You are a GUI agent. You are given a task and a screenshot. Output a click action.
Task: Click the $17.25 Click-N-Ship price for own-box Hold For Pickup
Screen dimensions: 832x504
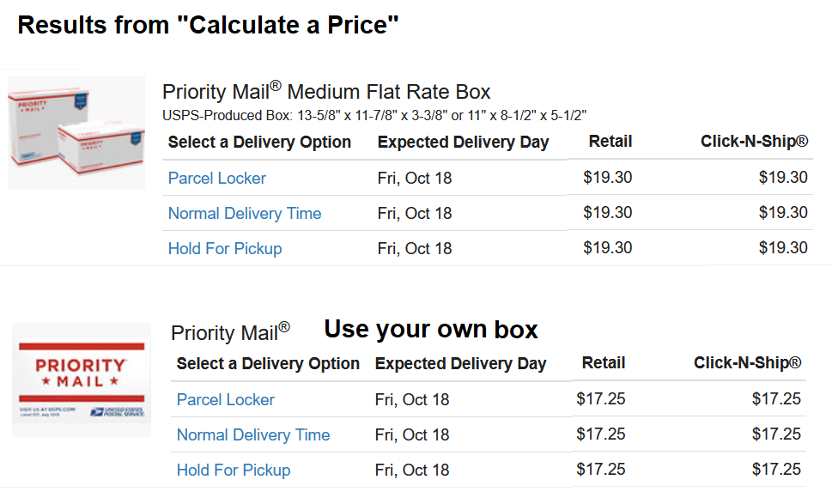tap(776, 470)
